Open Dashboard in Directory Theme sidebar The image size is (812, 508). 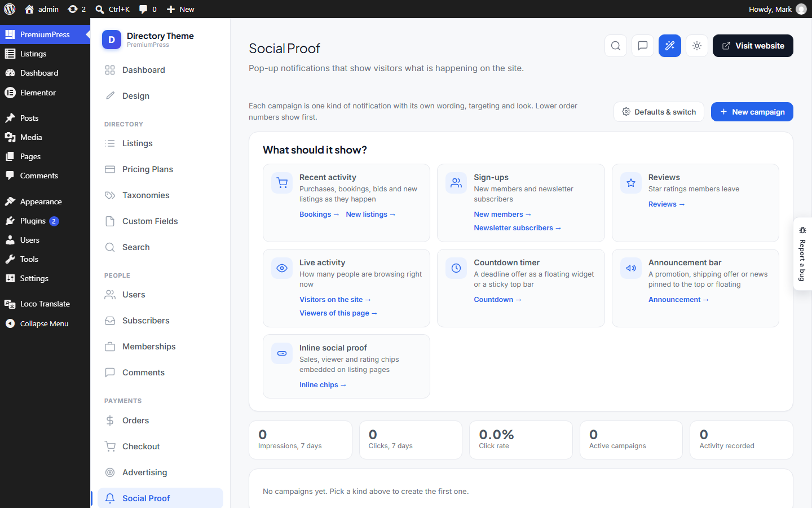pyautogui.click(x=160, y=70)
